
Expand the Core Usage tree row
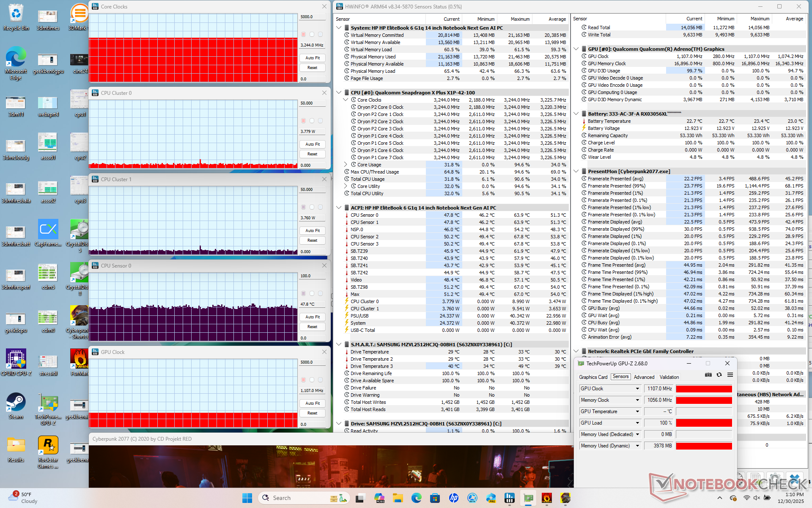(346, 165)
